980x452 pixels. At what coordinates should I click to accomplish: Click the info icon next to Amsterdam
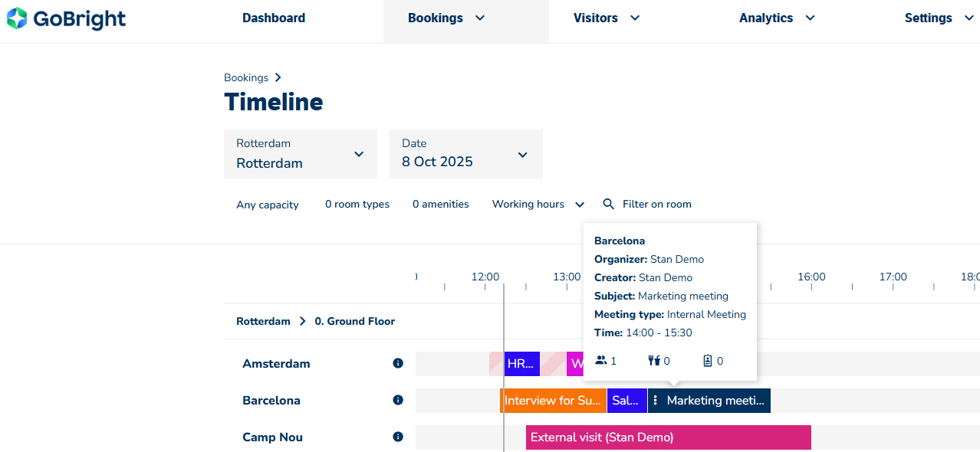coord(398,364)
